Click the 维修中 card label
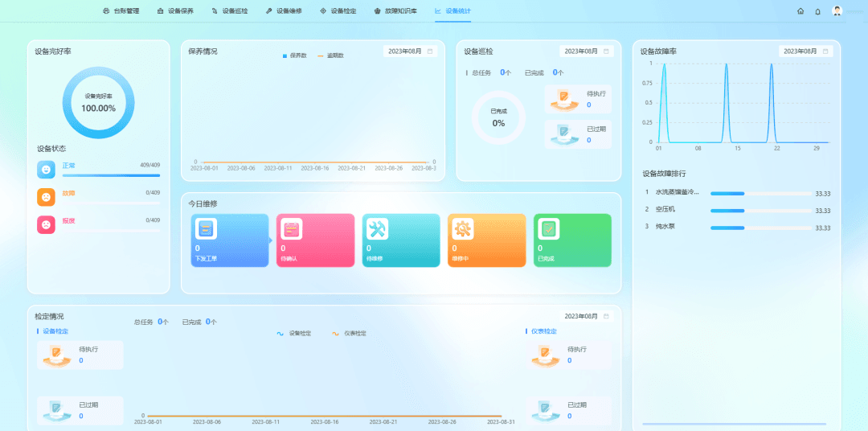 pos(461,259)
